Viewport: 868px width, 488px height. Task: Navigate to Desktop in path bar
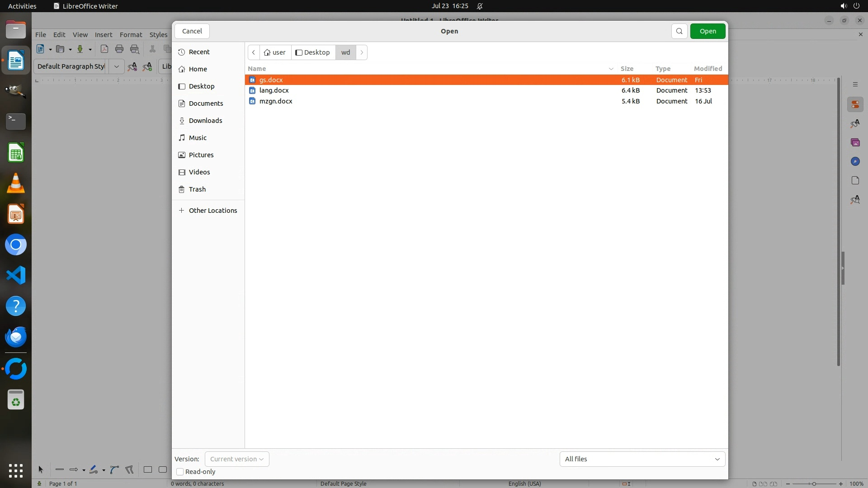[x=313, y=52]
